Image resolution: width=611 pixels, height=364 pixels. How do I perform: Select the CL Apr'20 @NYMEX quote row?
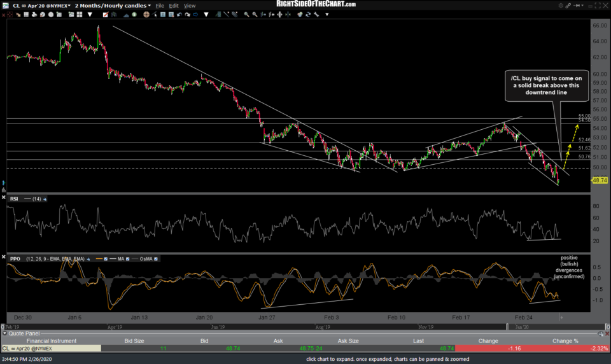point(51,349)
